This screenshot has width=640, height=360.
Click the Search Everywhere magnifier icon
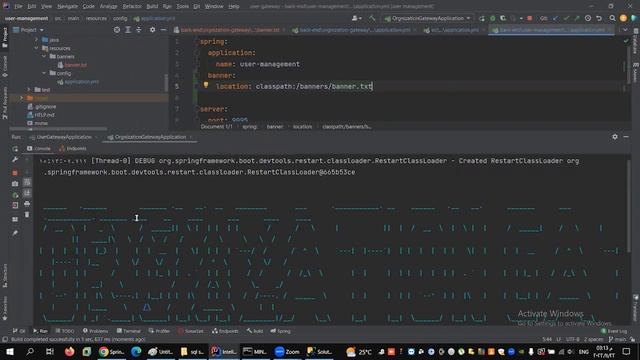(612, 18)
